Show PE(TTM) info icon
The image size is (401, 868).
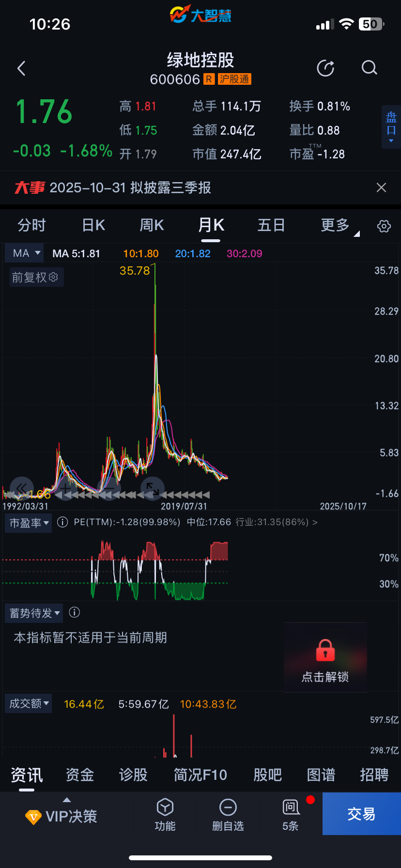pyautogui.click(x=62, y=522)
